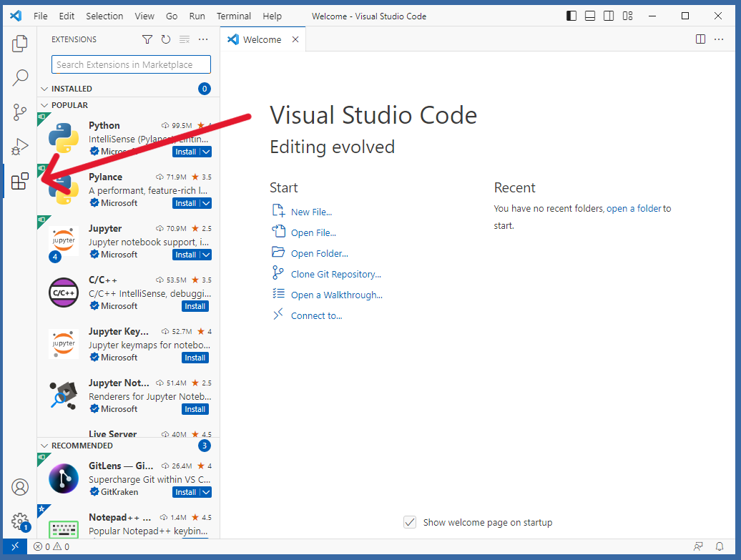Screen dimensions: 741x560
Task: Open the Explorer view in activity bar
Action: [x=20, y=44]
